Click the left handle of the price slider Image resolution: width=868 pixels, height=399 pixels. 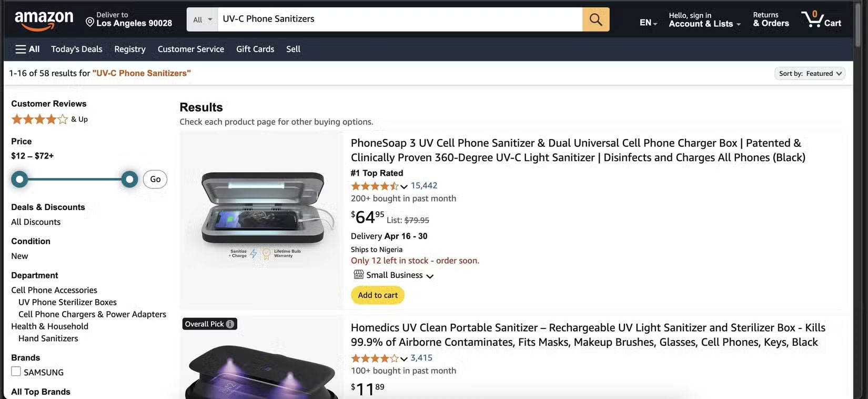pyautogui.click(x=19, y=179)
